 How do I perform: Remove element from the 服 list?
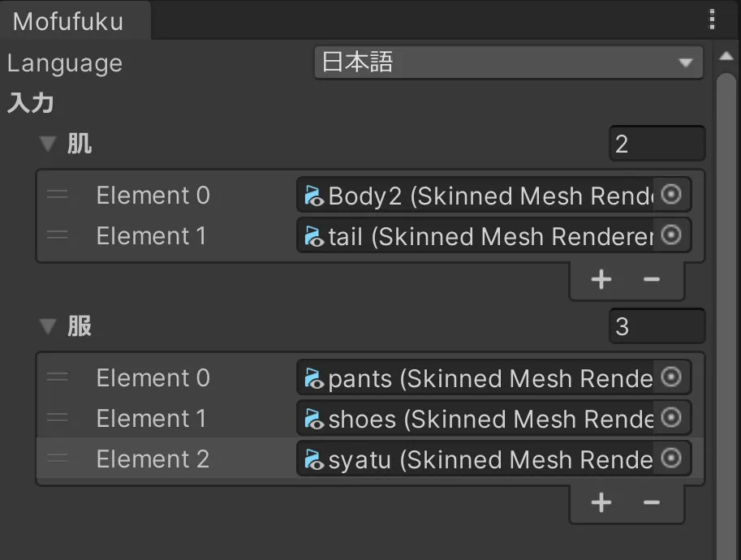click(x=652, y=503)
